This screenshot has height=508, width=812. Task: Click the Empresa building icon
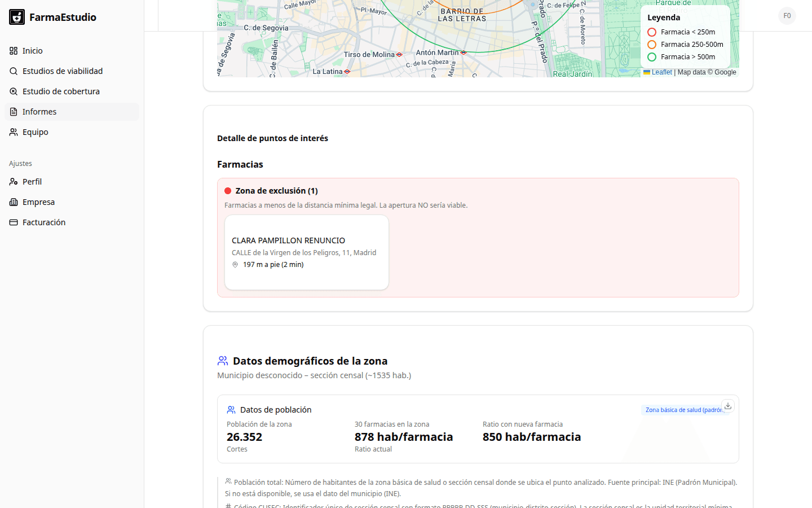pos(14,202)
